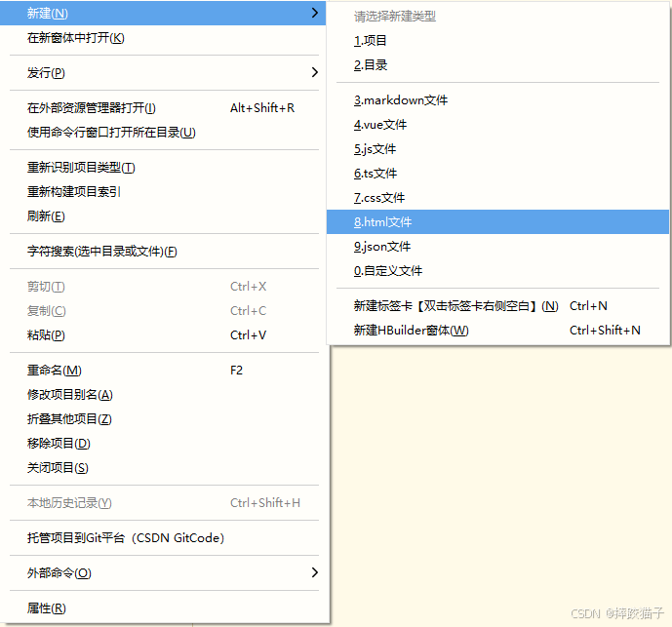Expand the 外部命令(O) submenu arrow

(x=315, y=572)
